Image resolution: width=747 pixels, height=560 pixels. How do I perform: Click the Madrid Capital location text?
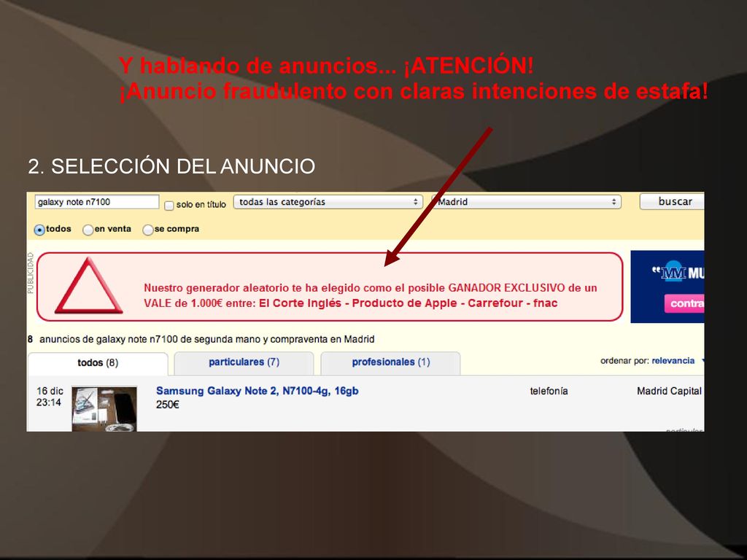pyautogui.click(x=669, y=392)
